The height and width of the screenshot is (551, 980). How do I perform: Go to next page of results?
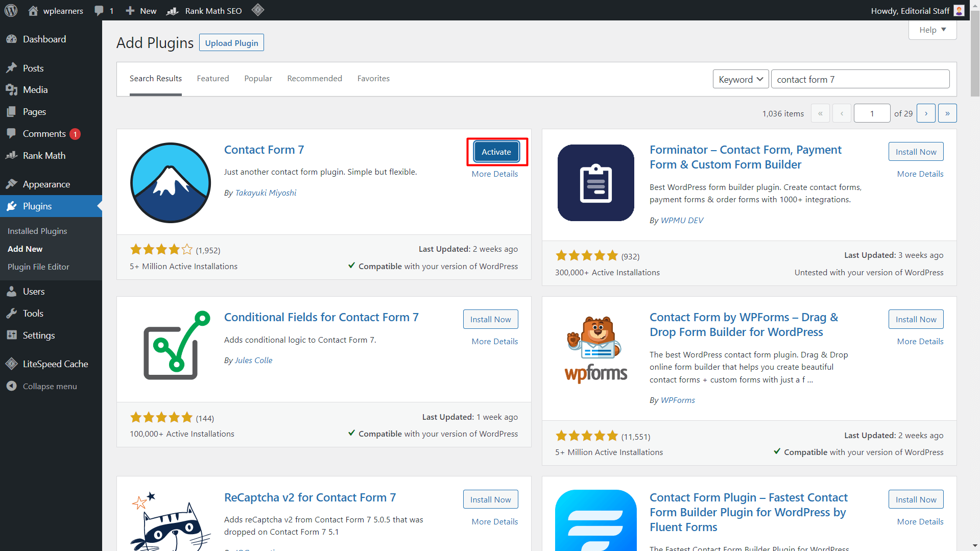point(926,113)
